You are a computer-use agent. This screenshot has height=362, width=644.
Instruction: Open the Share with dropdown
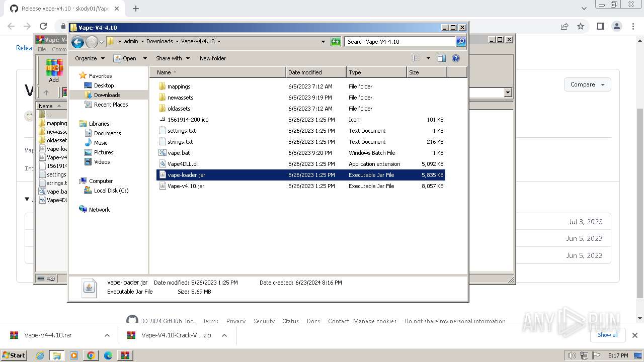coord(173,58)
